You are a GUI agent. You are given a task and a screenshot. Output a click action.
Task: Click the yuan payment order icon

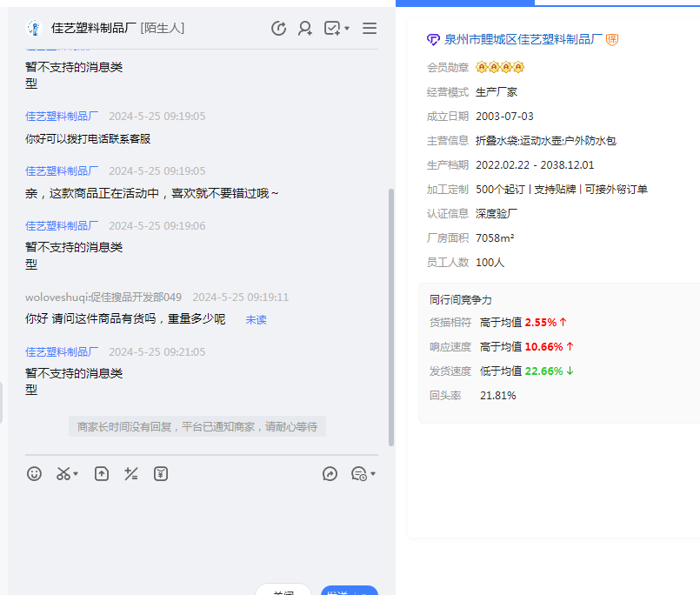pos(161,474)
